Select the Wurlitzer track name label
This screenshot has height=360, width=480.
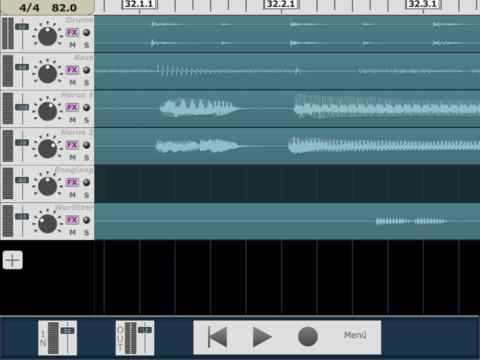pos(74,207)
